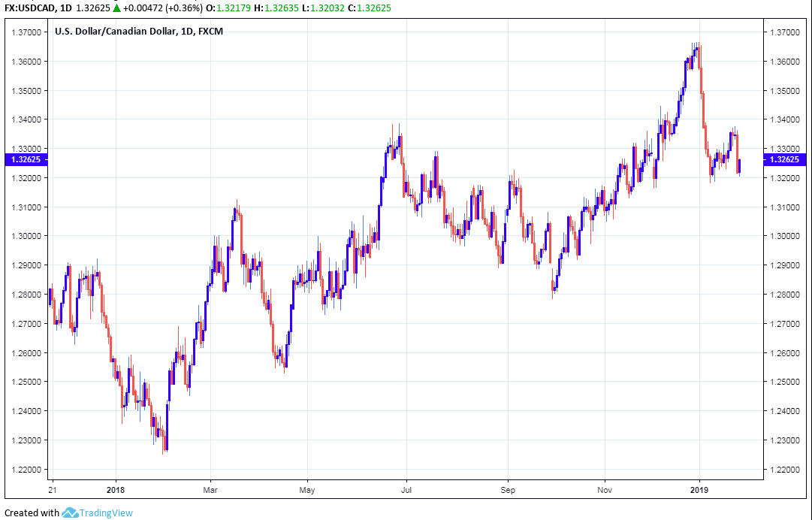Click the TradingView cloud logo icon
Screen dimensions: 812x520
[71, 512]
